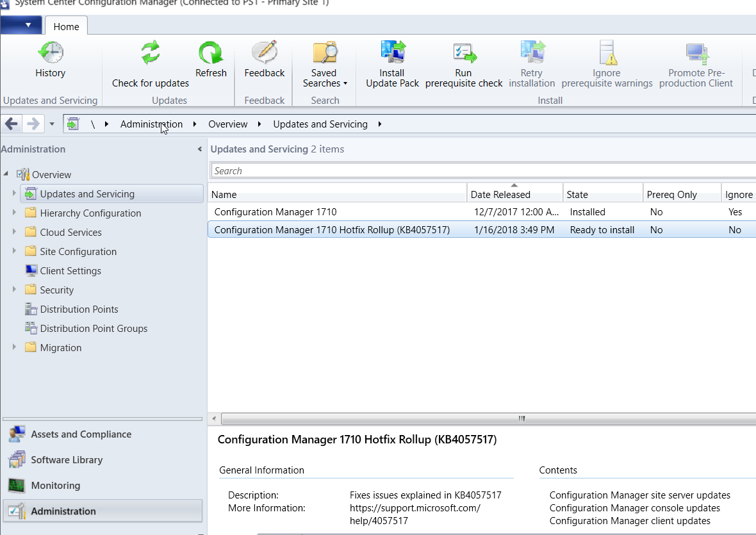Viewport: 756px width, 535px height.
Task: Click the horizontal scrollbar left arrow
Action: [x=214, y=418]
